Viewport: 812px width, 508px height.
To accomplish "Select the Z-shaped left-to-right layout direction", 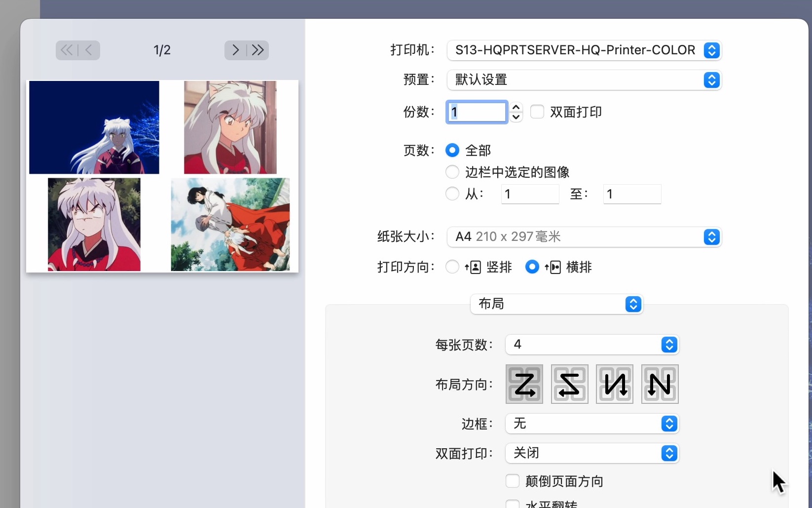I will coord(524,384).
